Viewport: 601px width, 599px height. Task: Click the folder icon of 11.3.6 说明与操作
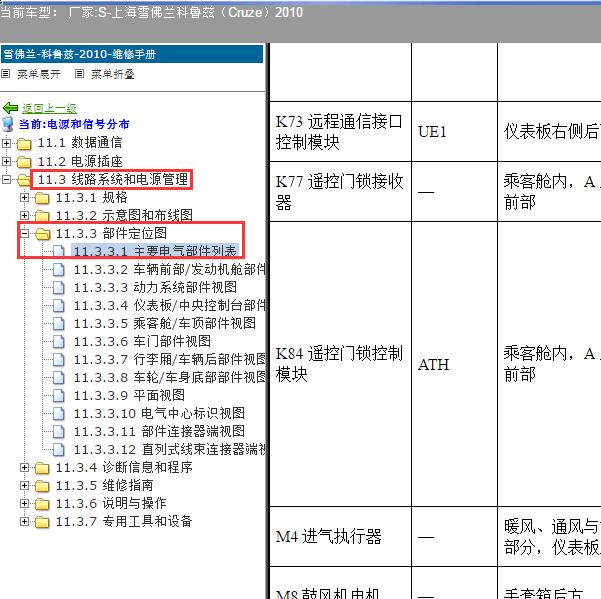(x=42, y=504)
